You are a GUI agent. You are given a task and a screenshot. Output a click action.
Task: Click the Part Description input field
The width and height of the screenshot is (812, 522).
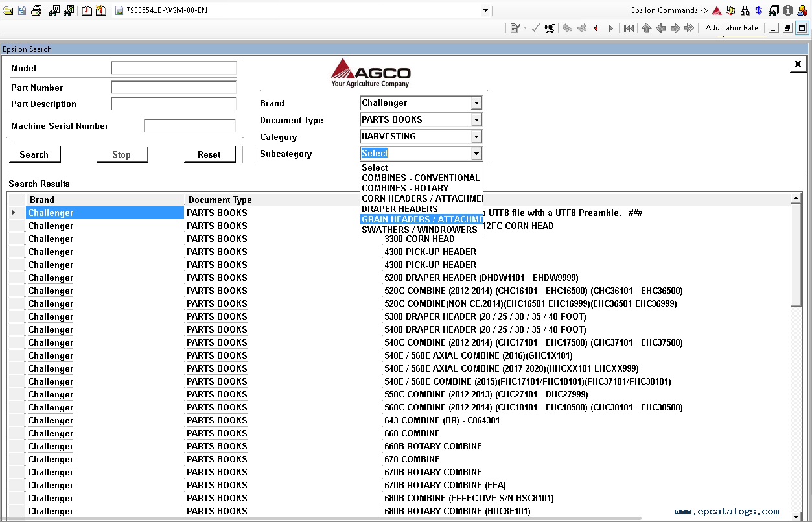[174, 104]
